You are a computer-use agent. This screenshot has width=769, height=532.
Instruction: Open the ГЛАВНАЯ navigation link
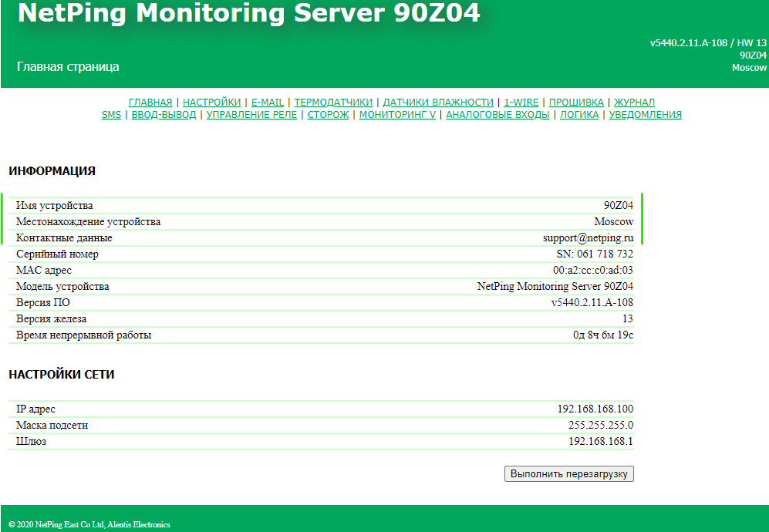[150, 102]
